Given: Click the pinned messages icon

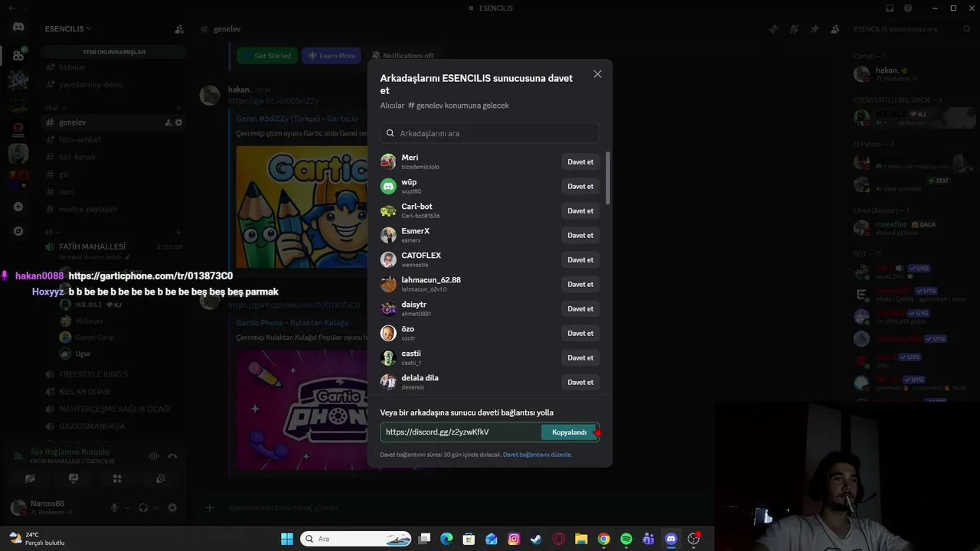Looking at the screenshot, I should (815, 29).
